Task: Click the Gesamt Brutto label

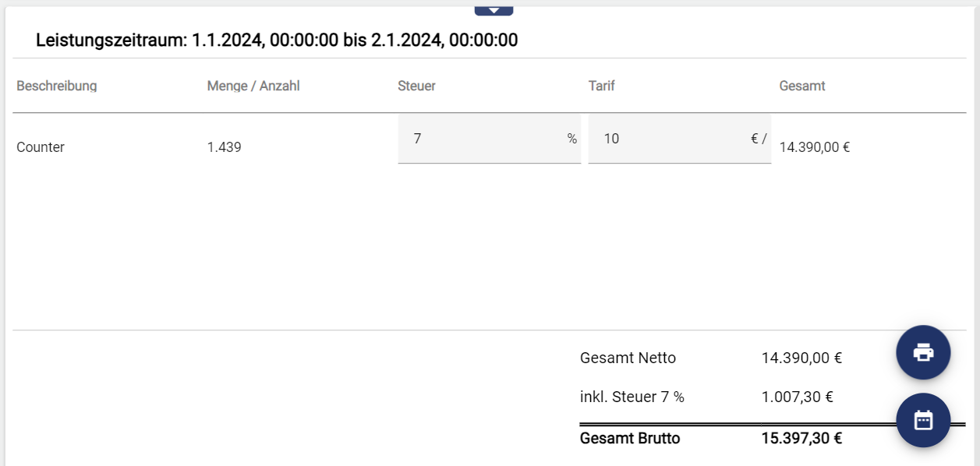Action: pos(630,438)
